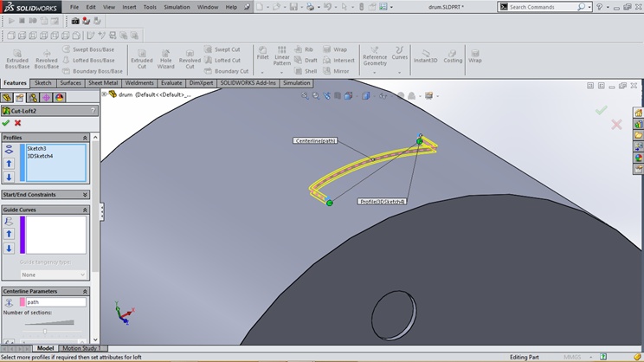Accept Cut-Loft2 with the green checkmark
The width and height of the screenshot is (644, 362).
tap(6, 123)
